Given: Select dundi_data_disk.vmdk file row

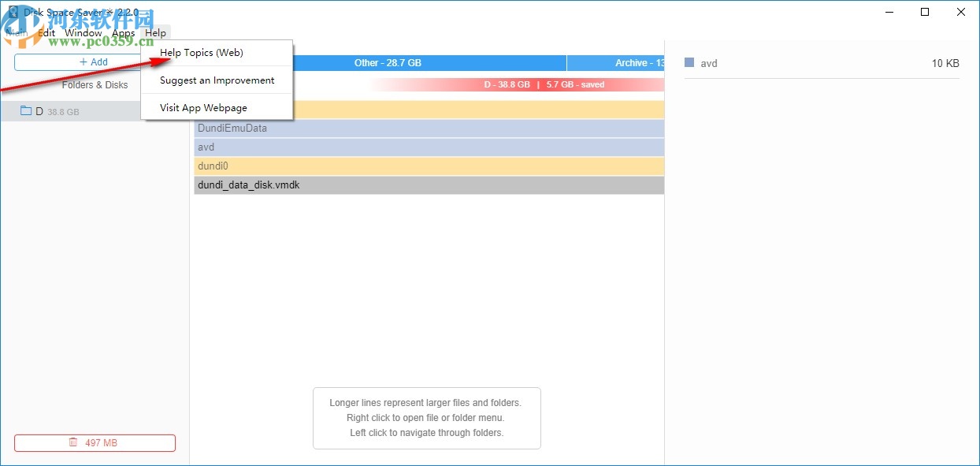Looking at the screenshot, I should point(429,185).
